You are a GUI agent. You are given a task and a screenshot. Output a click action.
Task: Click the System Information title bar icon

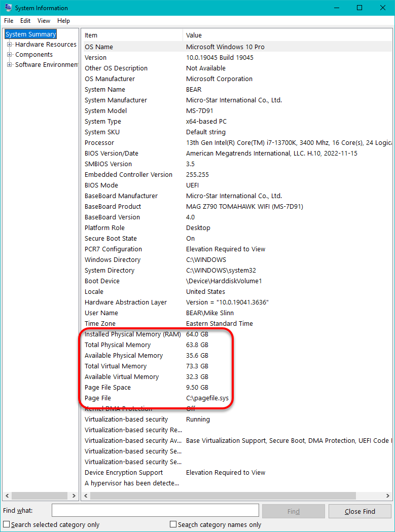pyautogui.click(x=8, y=8)
